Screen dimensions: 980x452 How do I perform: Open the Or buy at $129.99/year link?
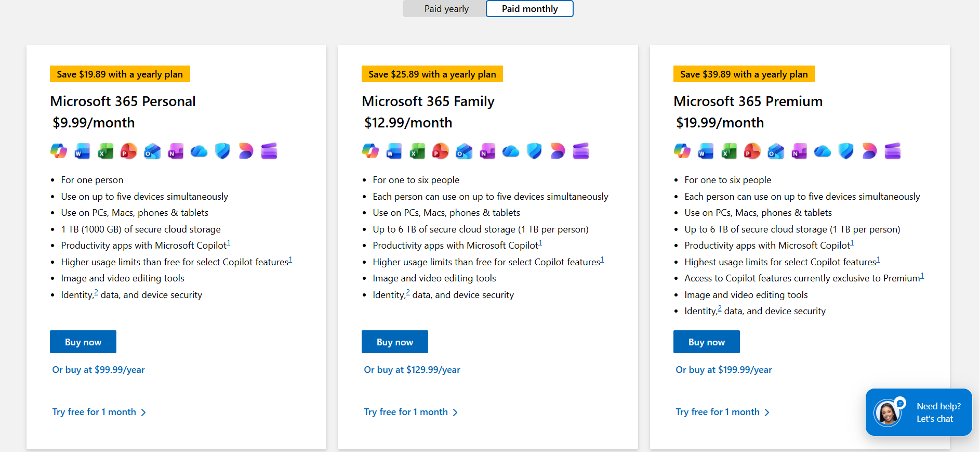point(412,370)
